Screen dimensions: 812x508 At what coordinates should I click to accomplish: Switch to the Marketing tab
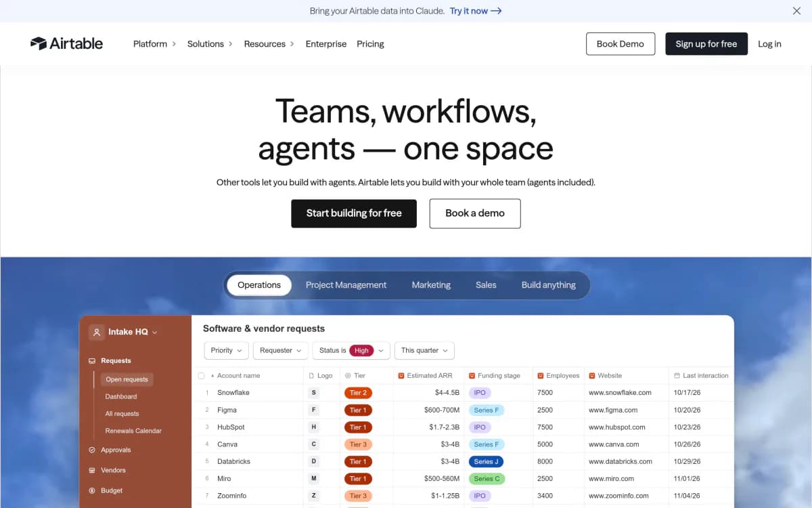point(431,285)
